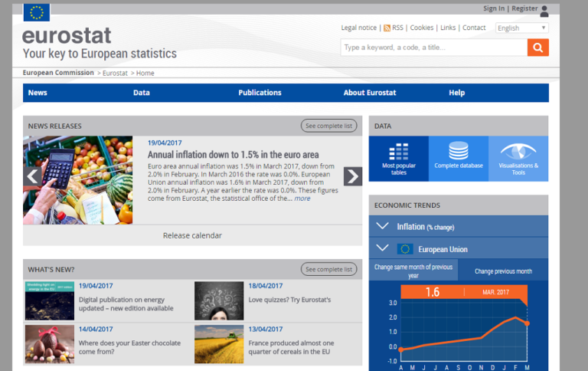The height and width of the screenshot is (371, 588).
Task: Open the Publications menu
Action: pos(260,93)
